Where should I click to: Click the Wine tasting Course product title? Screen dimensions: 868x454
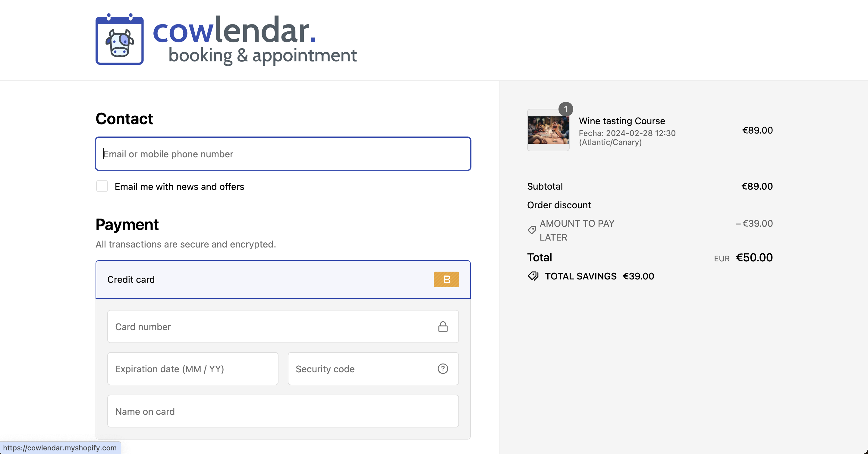[x=622, y=121]
